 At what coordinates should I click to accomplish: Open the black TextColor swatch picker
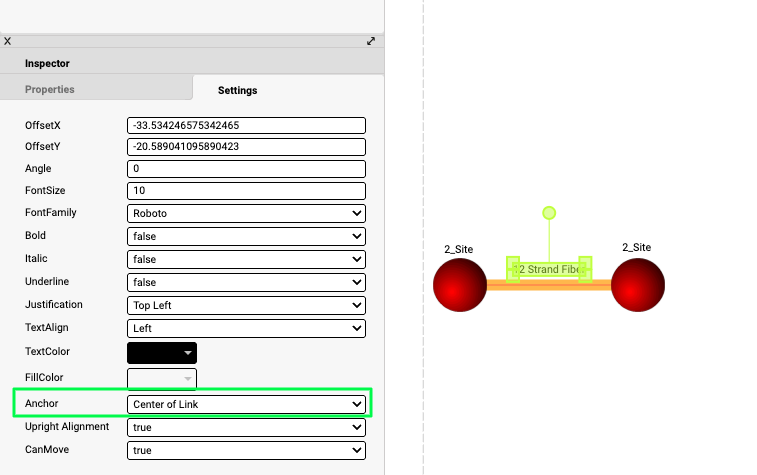point(162,352)
